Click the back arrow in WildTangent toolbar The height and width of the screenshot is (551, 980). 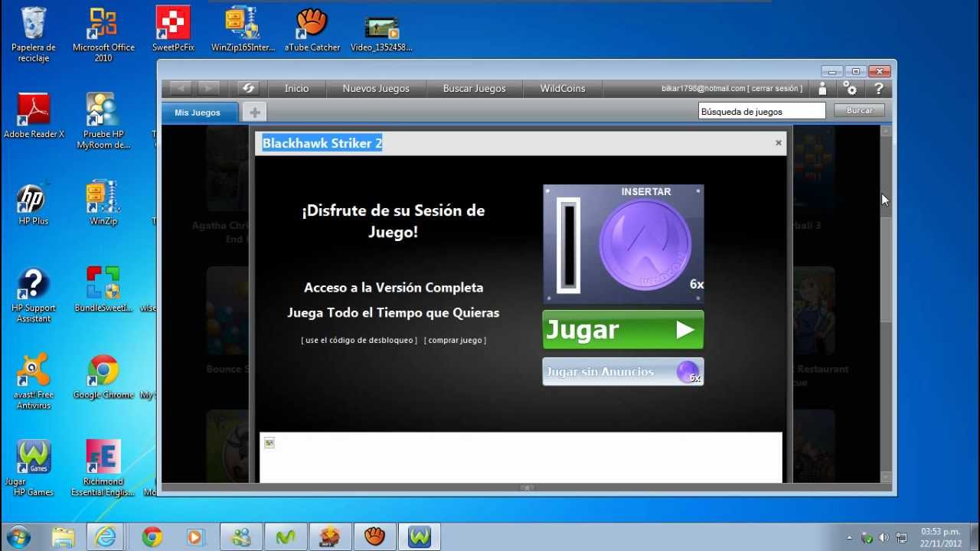[x=181, y=88]
